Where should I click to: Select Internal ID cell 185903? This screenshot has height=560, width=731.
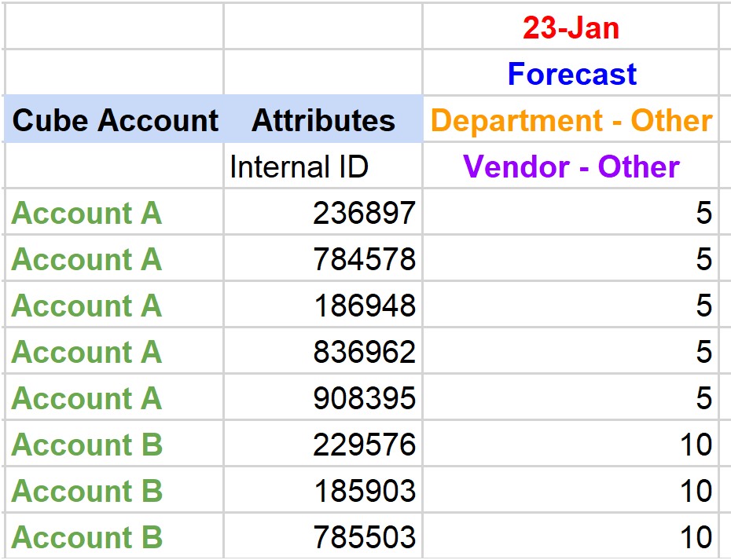(323, 490)
